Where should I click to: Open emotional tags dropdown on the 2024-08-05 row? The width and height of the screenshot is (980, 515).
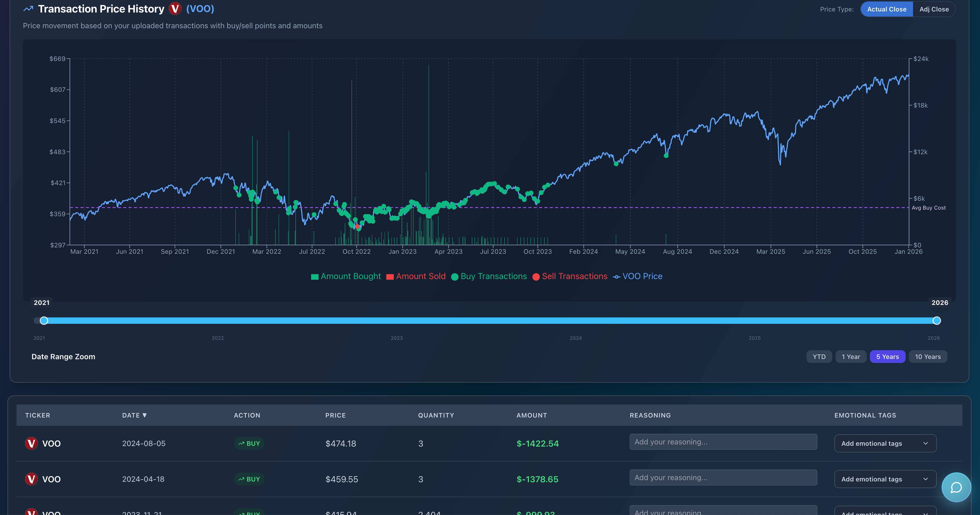tap(885, 443)
